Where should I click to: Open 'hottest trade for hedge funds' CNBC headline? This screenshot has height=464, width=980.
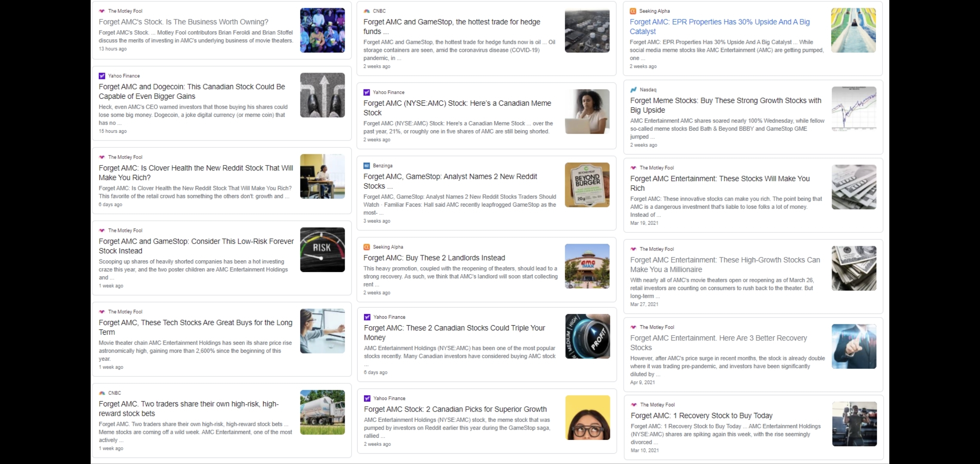[452, 27]
